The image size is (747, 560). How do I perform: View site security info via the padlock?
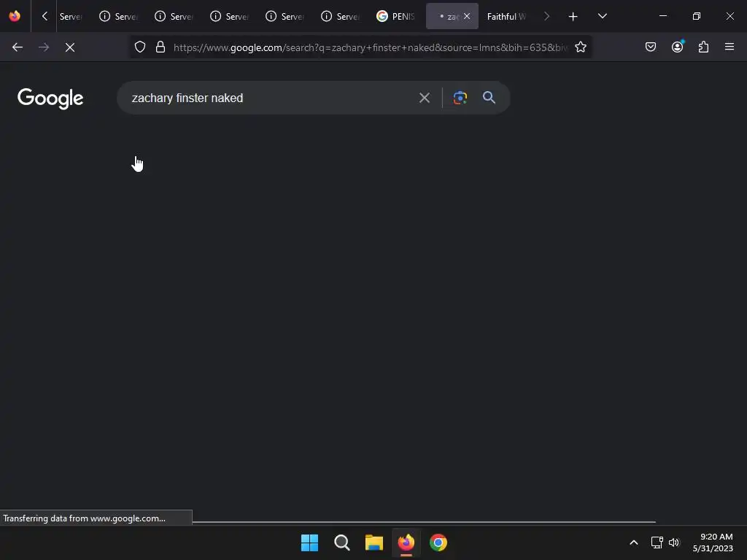pos(160,47)
